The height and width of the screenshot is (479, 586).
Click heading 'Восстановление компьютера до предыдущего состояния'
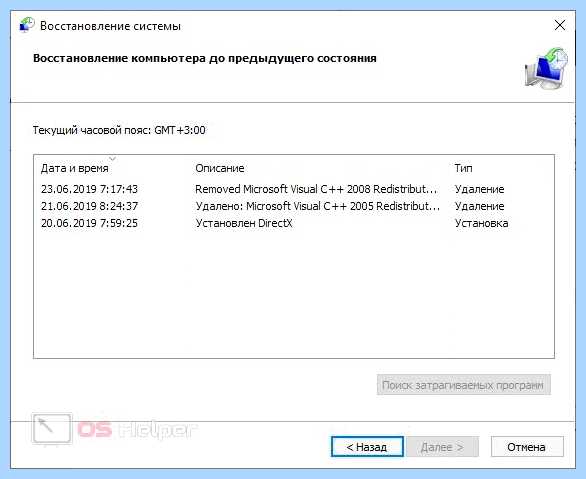pos(205,59)
